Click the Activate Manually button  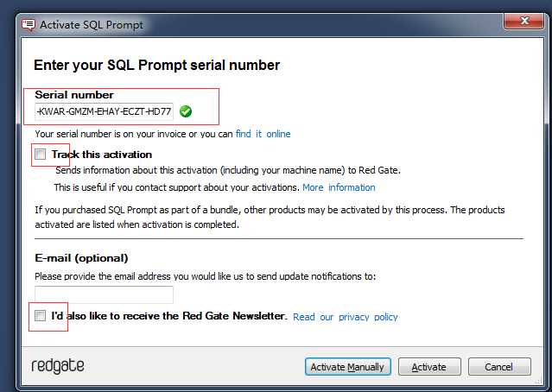(348, 367)
